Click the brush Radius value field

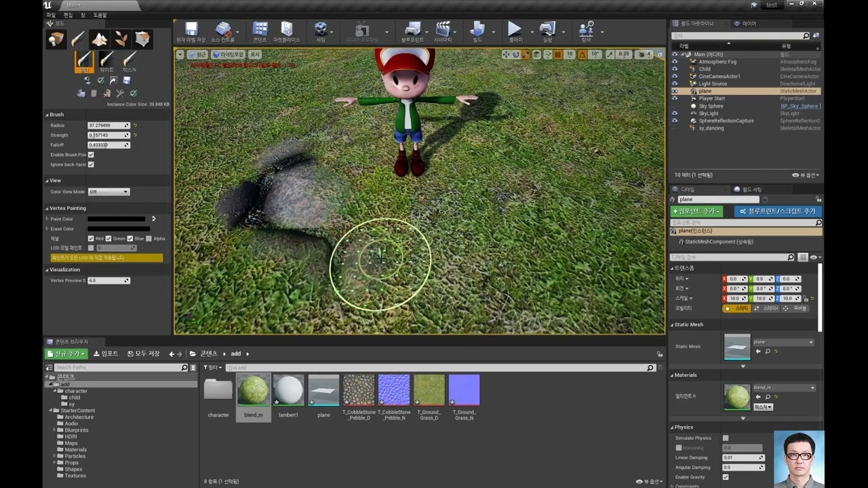[108, 125]
